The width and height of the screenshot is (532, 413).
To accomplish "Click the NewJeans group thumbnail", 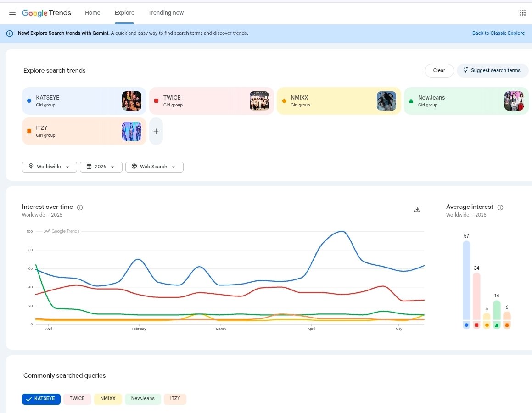I will click(514, 100).
